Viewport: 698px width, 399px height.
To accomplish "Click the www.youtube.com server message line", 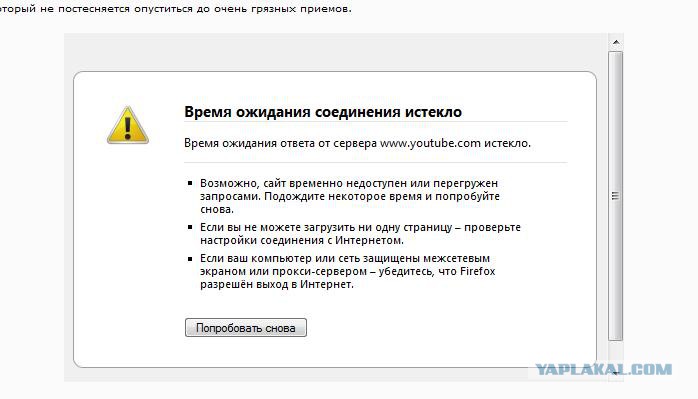I will point(357,143).
